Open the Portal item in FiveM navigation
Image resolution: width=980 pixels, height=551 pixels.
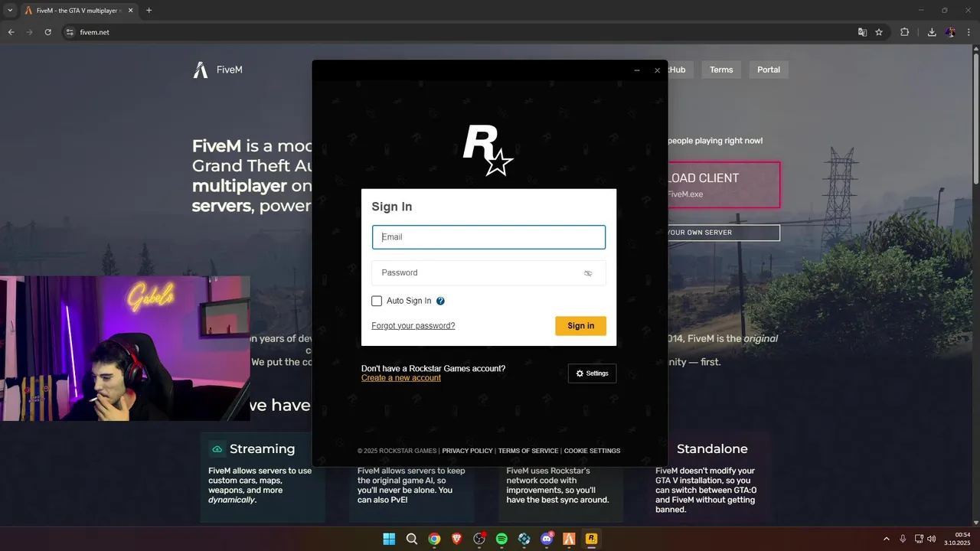tap(769, 70)
